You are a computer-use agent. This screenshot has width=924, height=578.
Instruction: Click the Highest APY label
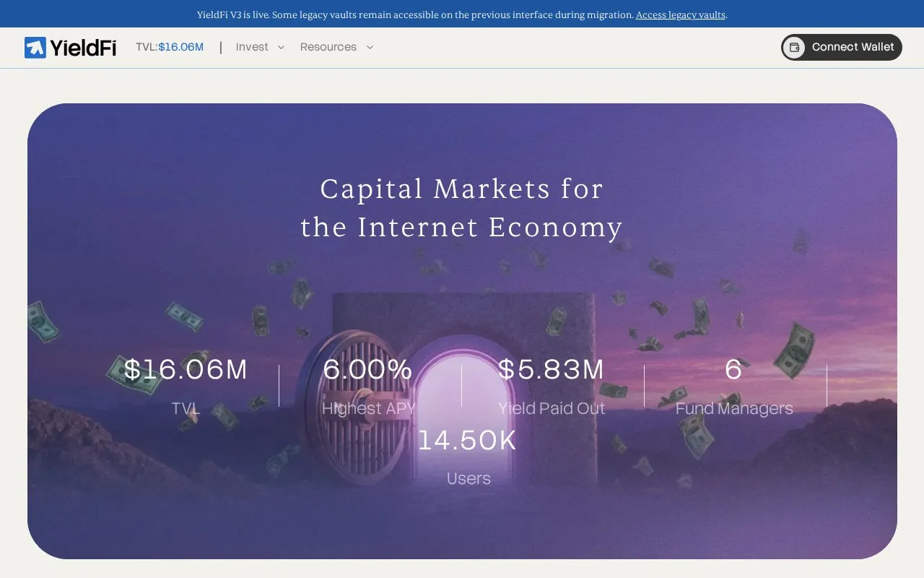[x=368, y=408]
